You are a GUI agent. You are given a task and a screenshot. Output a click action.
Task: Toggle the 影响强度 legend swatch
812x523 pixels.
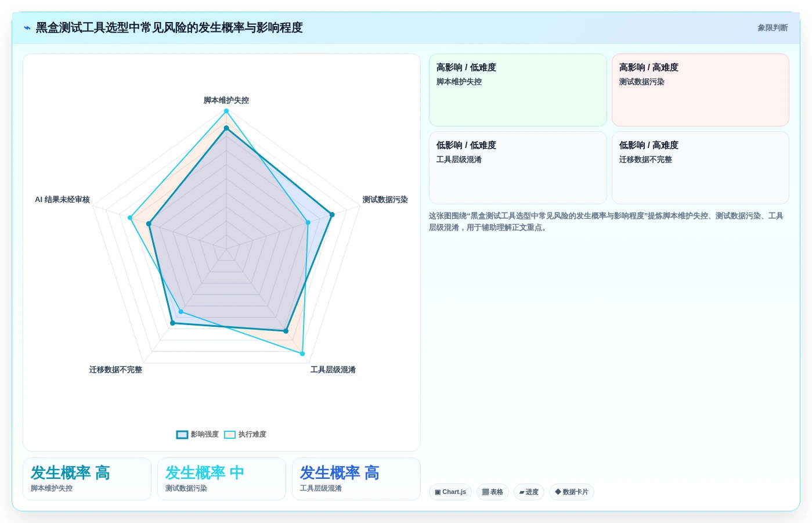[182, 435]
